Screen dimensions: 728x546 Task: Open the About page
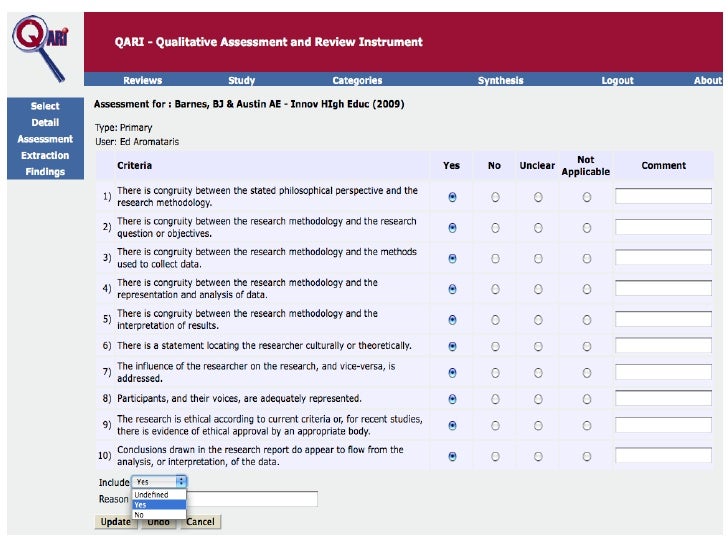(x=708, y=80)
